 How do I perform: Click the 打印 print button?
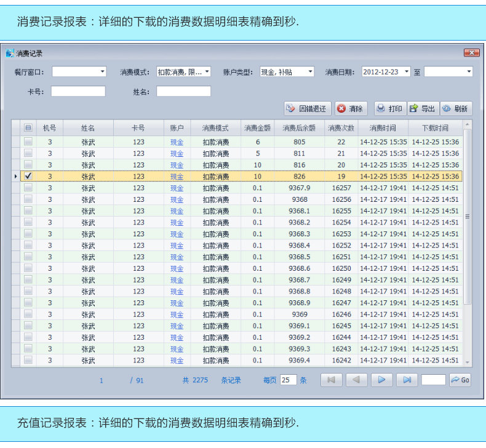click(x=390, y=108)
